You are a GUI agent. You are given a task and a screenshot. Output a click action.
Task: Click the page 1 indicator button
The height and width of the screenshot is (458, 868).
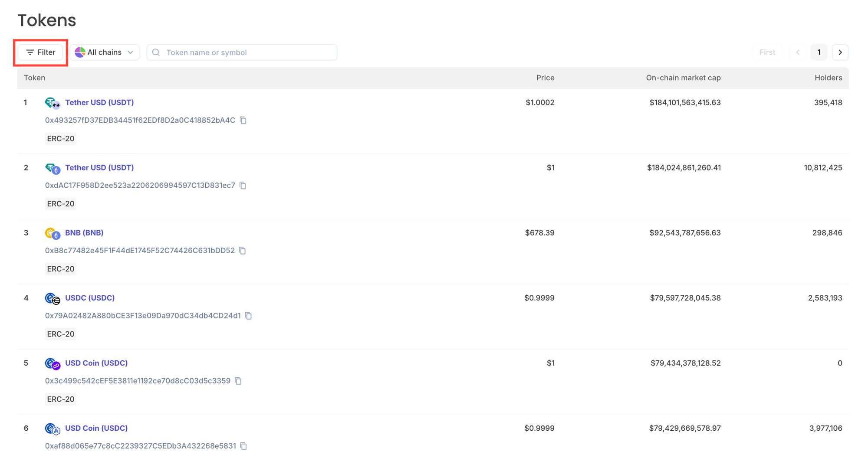[x=819, y=52]
